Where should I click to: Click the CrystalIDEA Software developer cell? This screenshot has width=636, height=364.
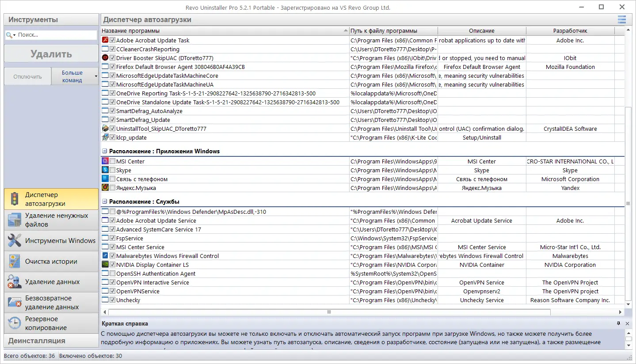[570, 129]
